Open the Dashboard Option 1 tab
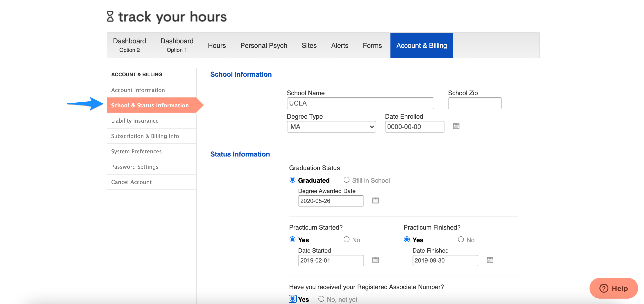This screenshot has height=304, width=644. click(x=177, y=45)
